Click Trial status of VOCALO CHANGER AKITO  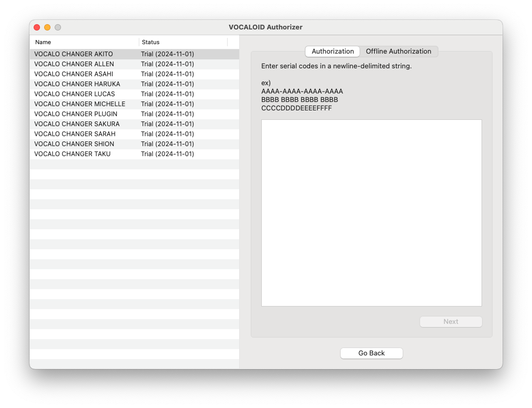[x=168, y=54]
